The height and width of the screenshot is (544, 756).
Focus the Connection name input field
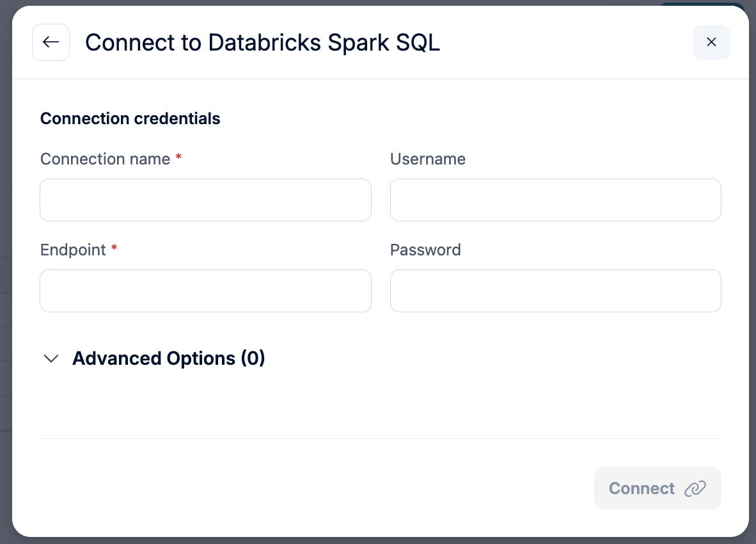tap(205, 200)
